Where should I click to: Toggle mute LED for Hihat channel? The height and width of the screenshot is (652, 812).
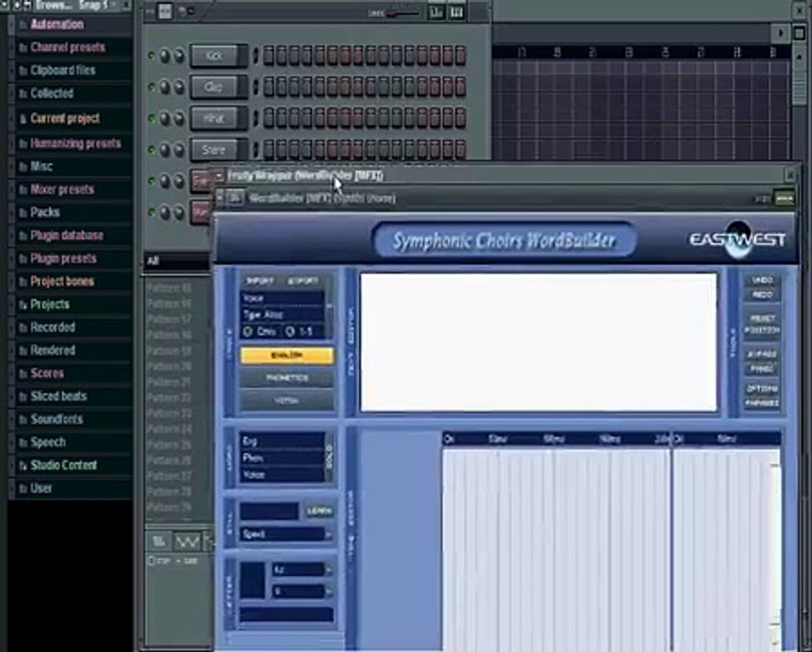[x=151, y=119]
